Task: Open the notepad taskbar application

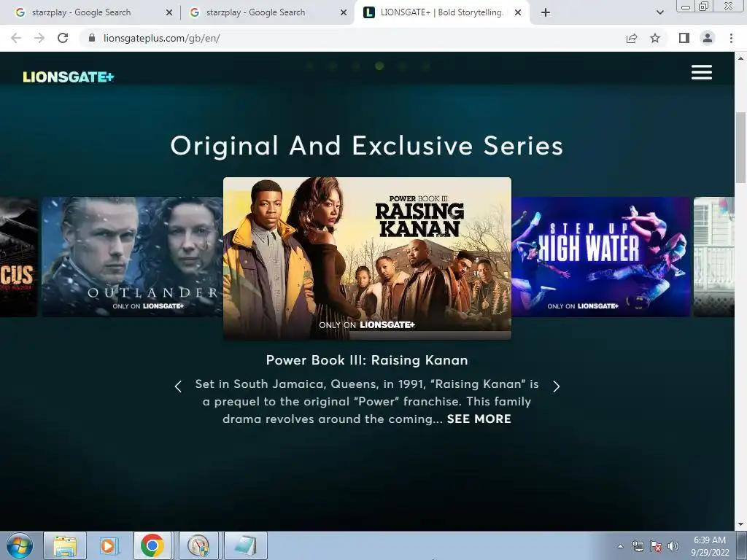Action: click(245, 545)
